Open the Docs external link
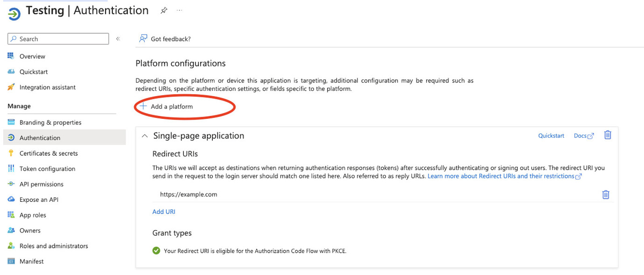Screen dimensions: 644x275 coord(583,136)
